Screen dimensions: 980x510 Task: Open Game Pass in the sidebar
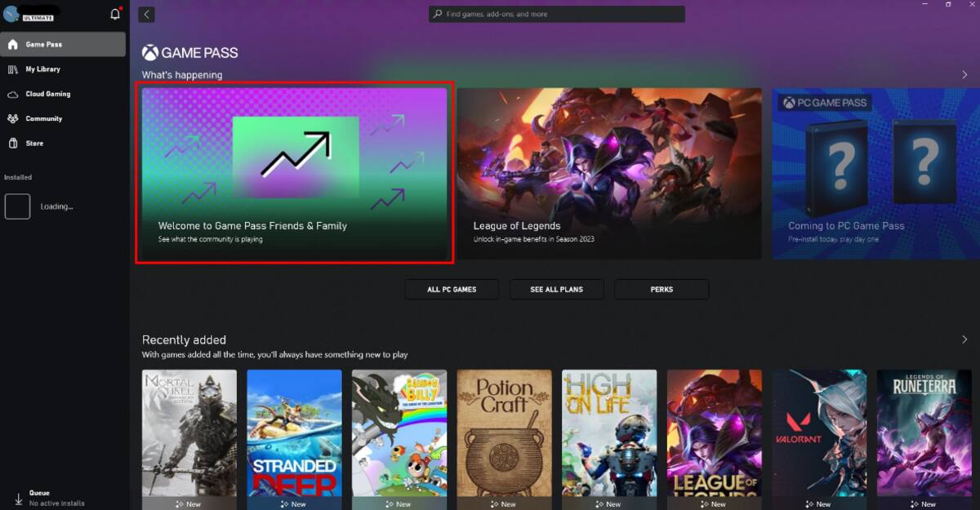(64, 44)
